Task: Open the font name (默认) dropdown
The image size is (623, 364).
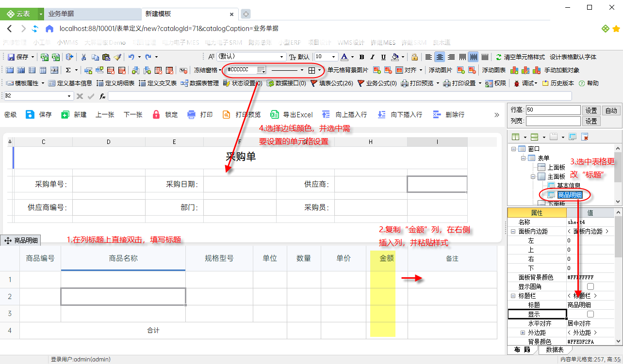Action: pyautogui.click(x=283, y=57)
